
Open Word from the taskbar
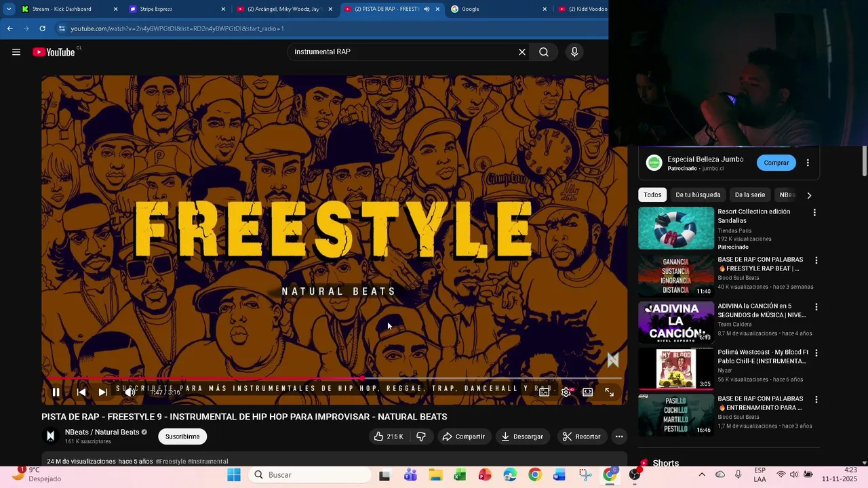[559, 475]
